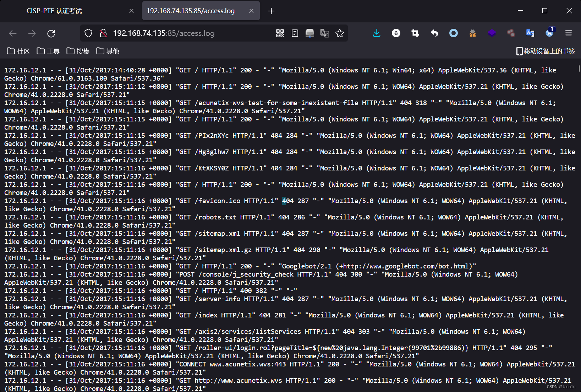The width and height of the screenshot is (581, 392).
Task: Open the 搜集 bookmarks folder
Action: point(78,51)
